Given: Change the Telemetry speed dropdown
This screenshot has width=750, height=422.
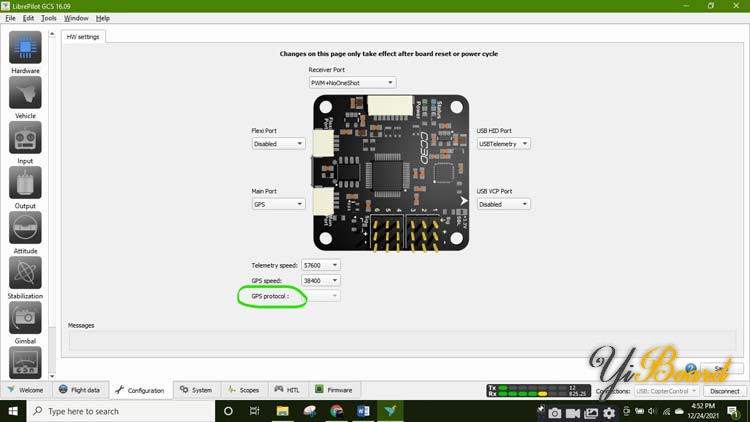Looking at the screenshot, I should click(x=321, y=265).
